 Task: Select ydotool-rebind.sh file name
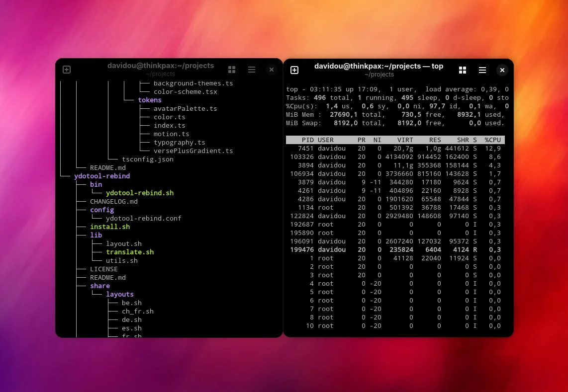coord(139,193)
